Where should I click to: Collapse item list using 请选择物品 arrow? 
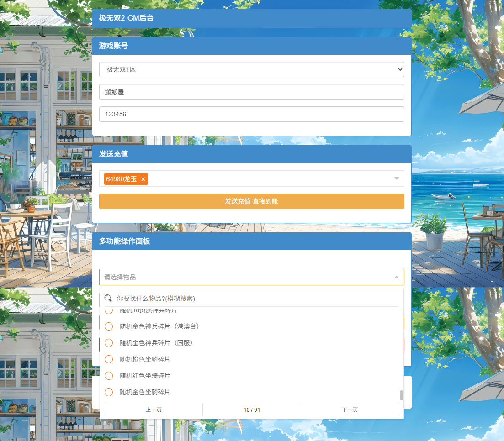(396, 277)
